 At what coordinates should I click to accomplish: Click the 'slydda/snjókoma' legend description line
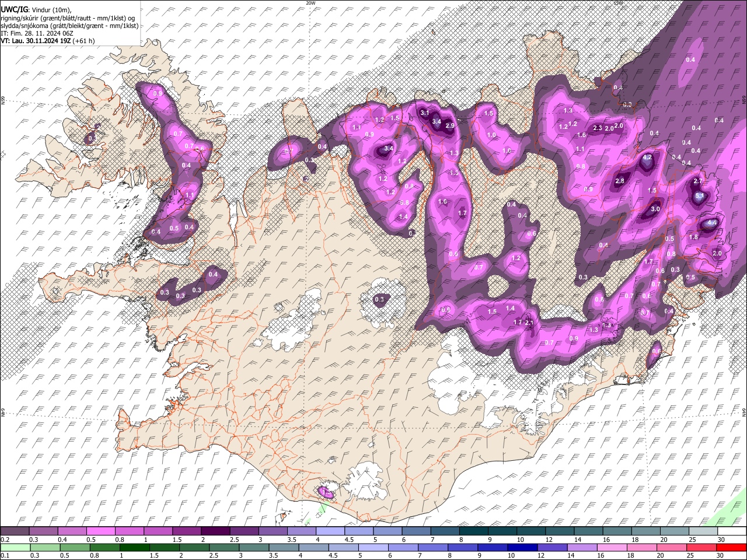(x=70, y=26)
